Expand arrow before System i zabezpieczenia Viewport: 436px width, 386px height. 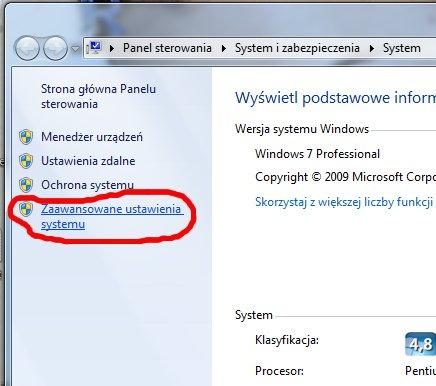point(224,48)
